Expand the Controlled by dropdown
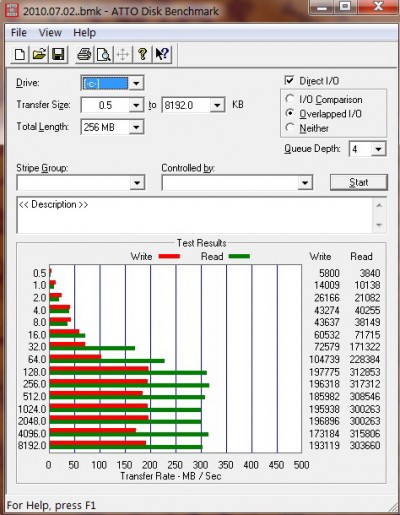 tap(305, 183)
